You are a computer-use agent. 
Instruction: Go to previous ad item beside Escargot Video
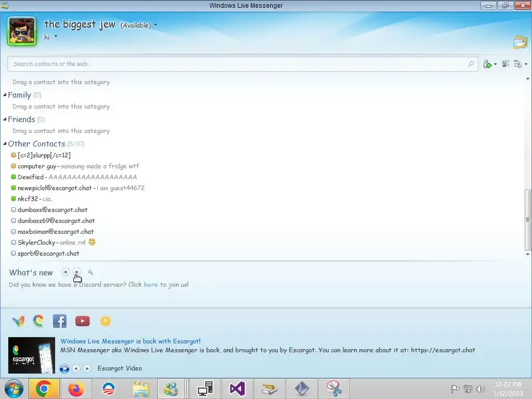point(76,368)
